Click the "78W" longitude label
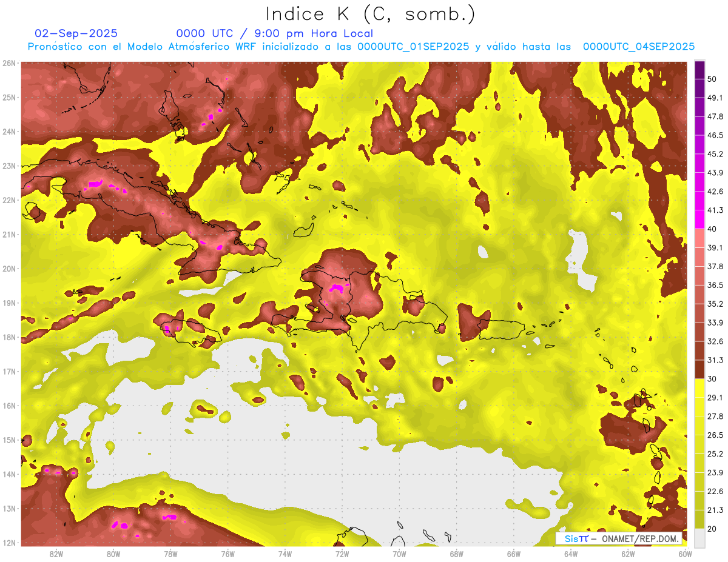 pyautogui.click(x=170, y=554)
